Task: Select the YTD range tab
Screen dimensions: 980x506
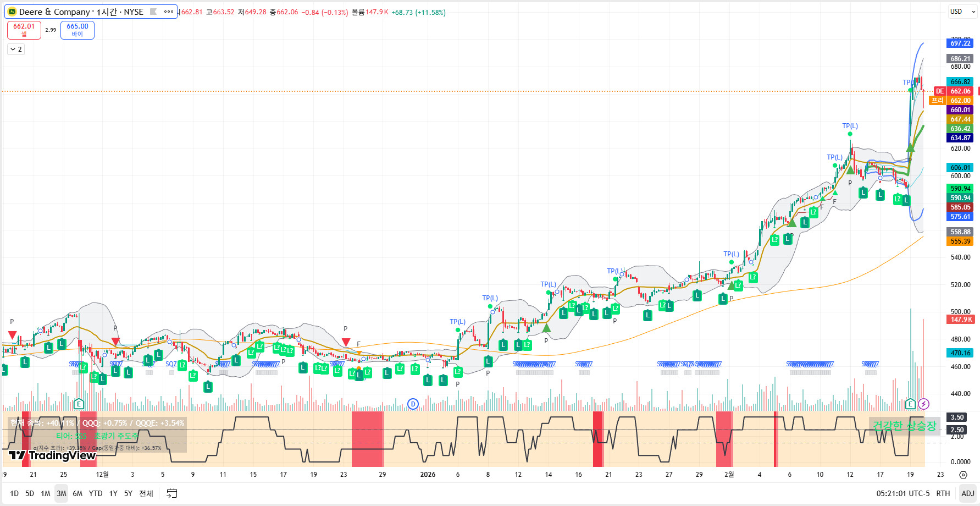Action: [x=96, y=493]
